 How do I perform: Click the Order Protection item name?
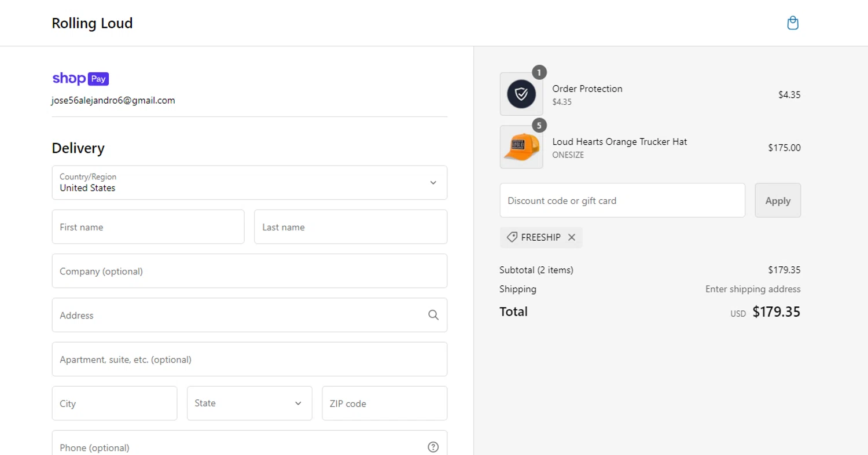click(587, 89)
